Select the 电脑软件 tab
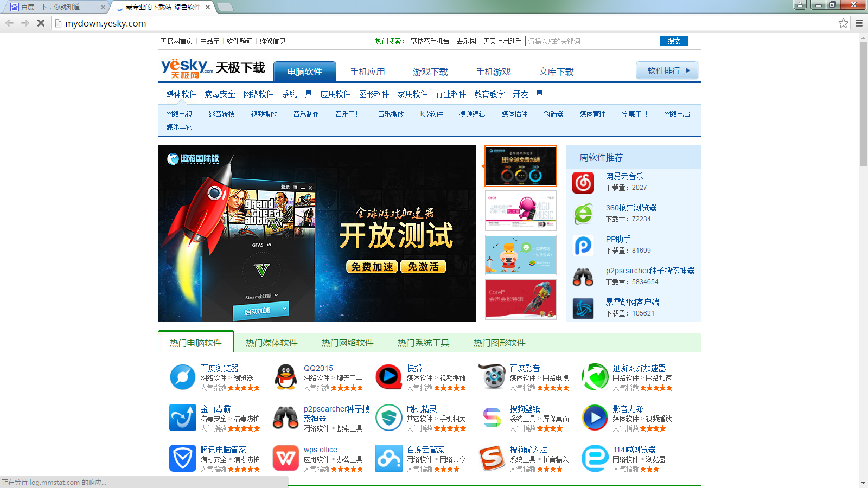Viewport: 868px width, 488px height. pos(305,72)
